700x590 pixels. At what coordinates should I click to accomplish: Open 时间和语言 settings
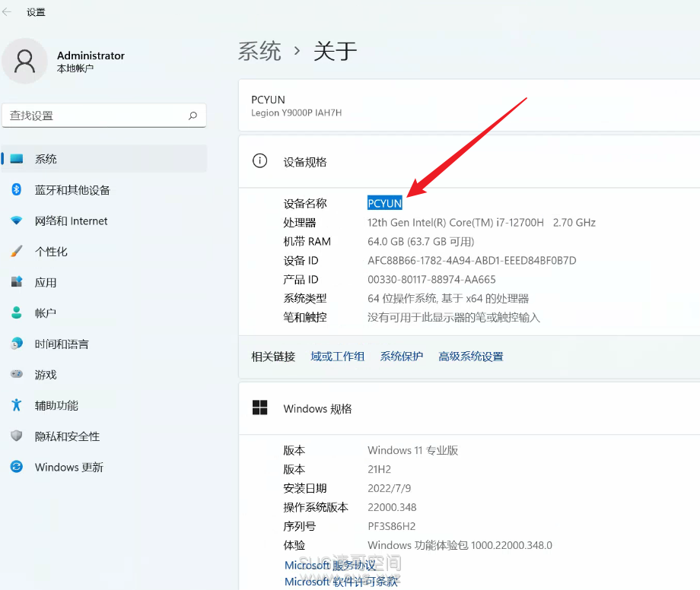pos(104,344)
